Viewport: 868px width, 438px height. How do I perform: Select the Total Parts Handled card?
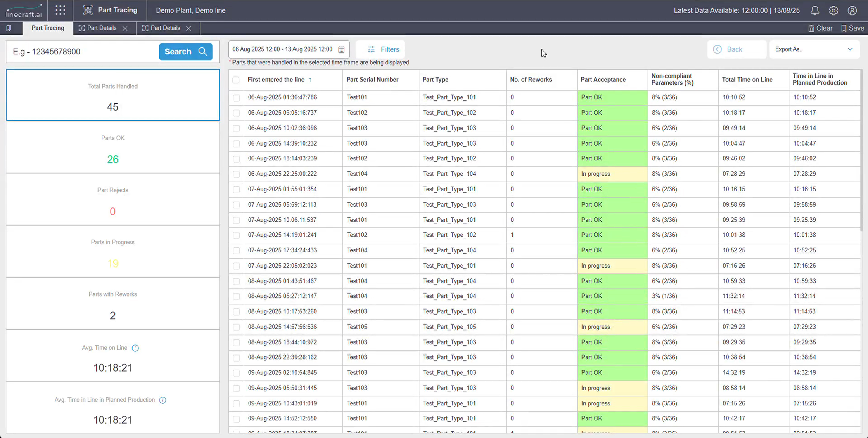click(113, 95)
